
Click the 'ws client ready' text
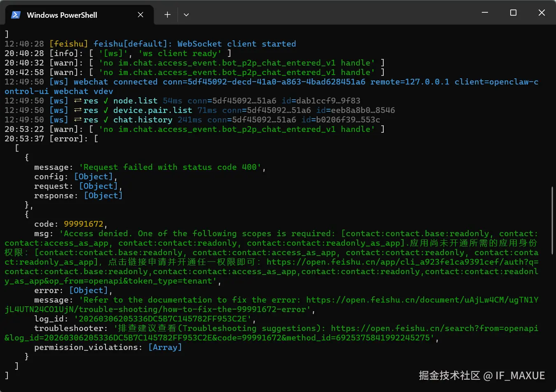point(180,54)
